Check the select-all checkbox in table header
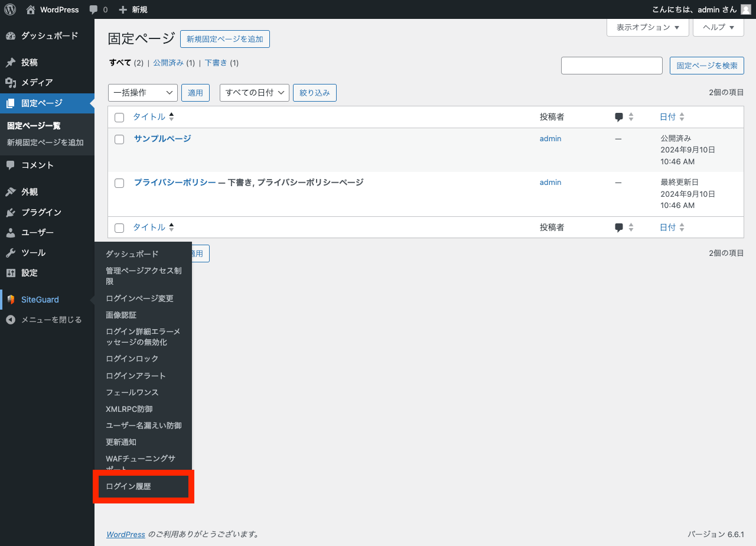This screenshot has width=756, height=546. [119, 118]
